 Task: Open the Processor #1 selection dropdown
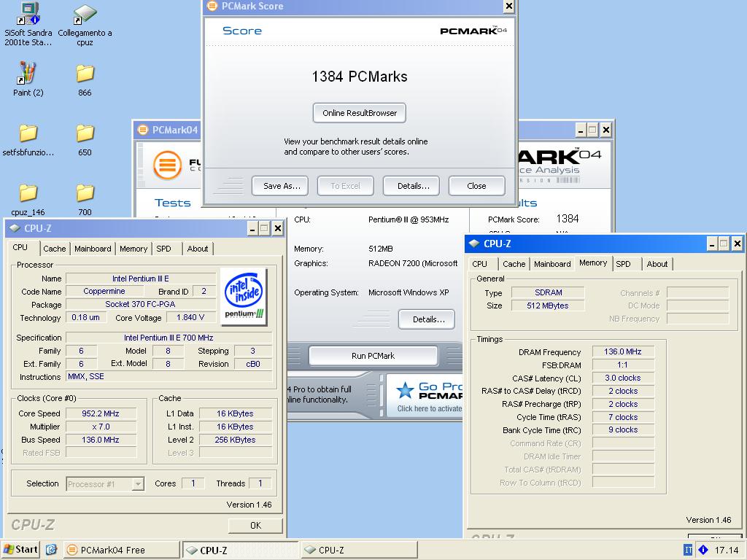pyautogui.click(x=138, y=484)
